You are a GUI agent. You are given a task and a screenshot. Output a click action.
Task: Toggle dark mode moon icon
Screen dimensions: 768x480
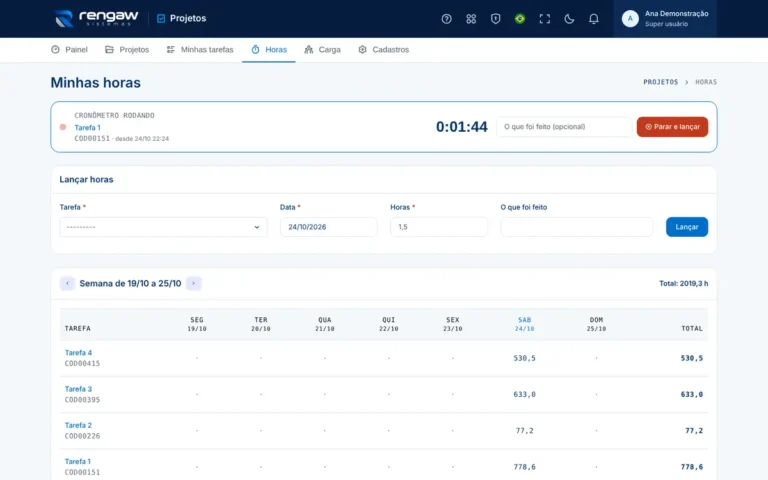point(569,19)
